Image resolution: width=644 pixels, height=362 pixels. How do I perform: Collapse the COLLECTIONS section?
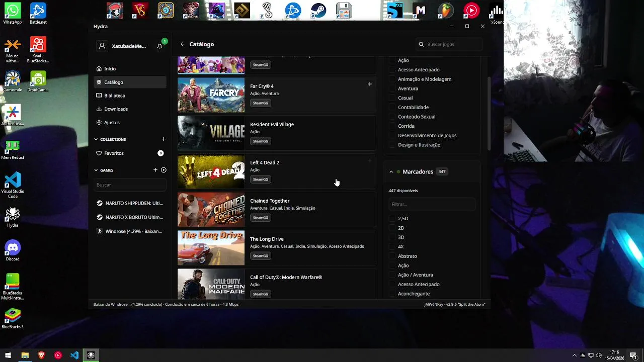click(x=96, y=139)
